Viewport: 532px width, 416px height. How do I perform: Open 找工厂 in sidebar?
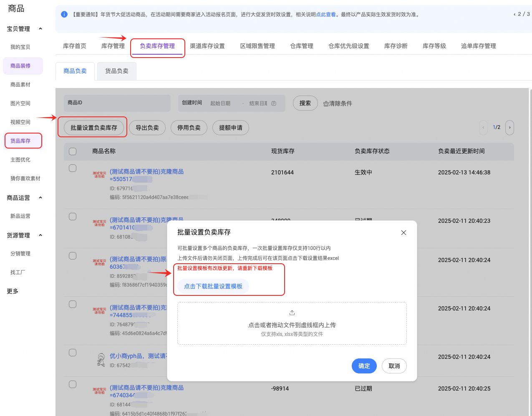[x=18, y=272]
